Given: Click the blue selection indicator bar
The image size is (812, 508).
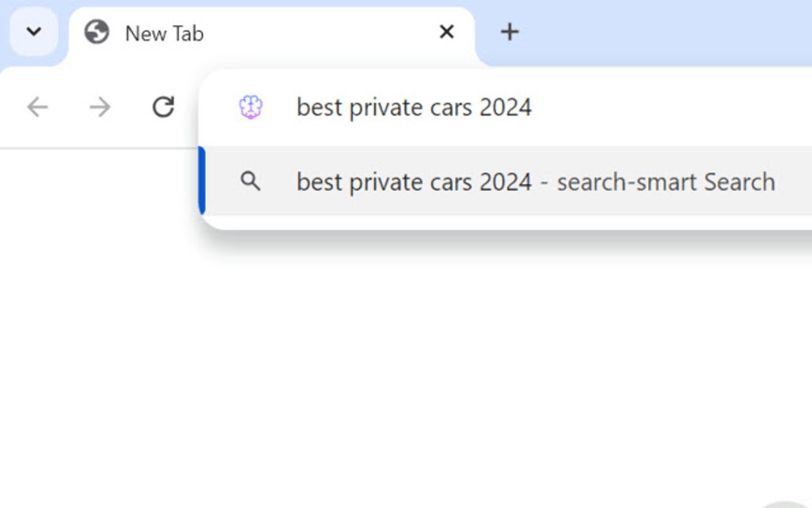Looking at the screenshot, I should (201, 182).
